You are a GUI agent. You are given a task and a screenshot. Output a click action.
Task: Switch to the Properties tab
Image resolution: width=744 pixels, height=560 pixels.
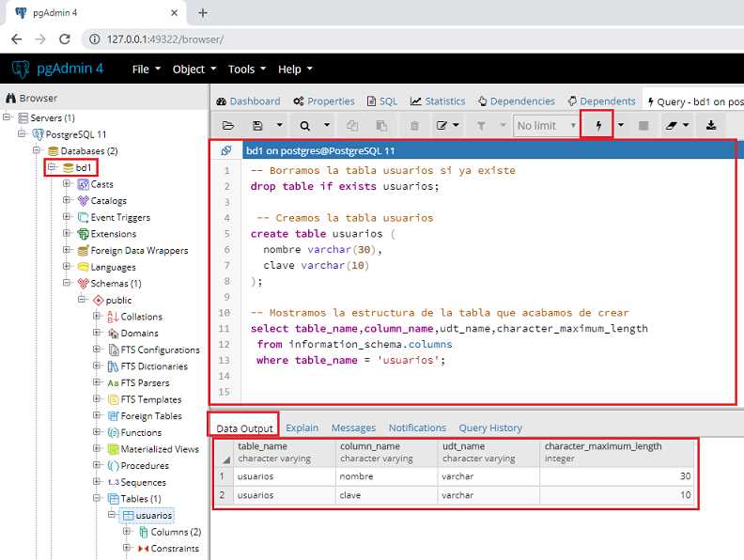point(324,101)
